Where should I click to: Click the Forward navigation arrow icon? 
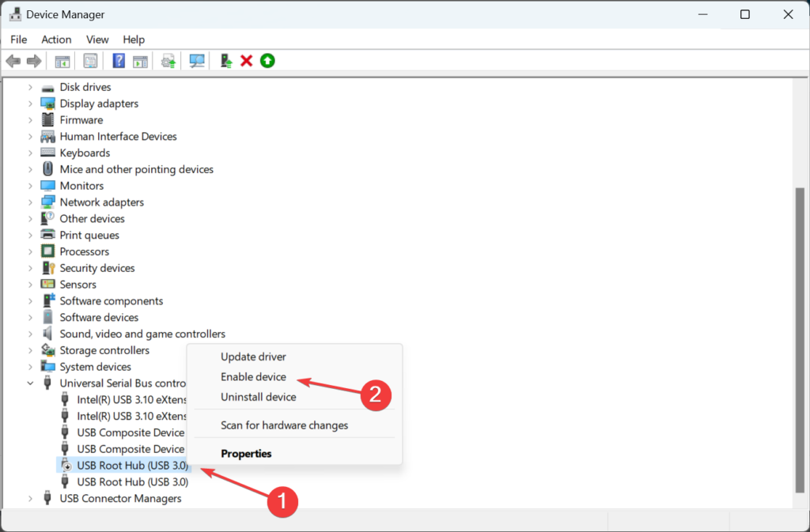32,61
